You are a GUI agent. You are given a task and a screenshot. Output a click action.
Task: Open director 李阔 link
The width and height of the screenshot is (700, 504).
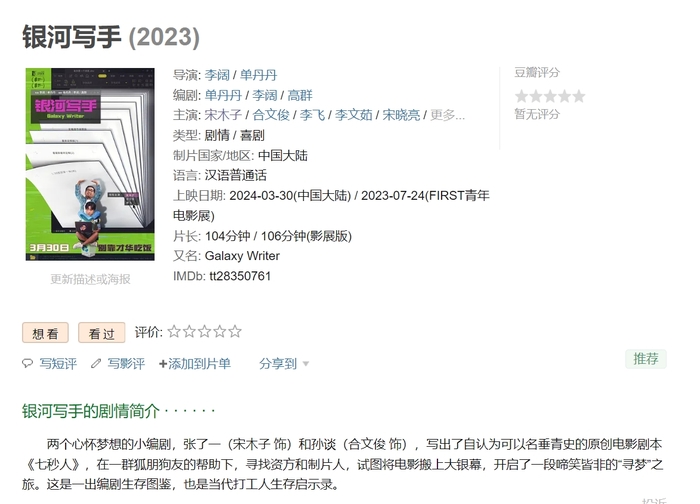tap(217, 75)
